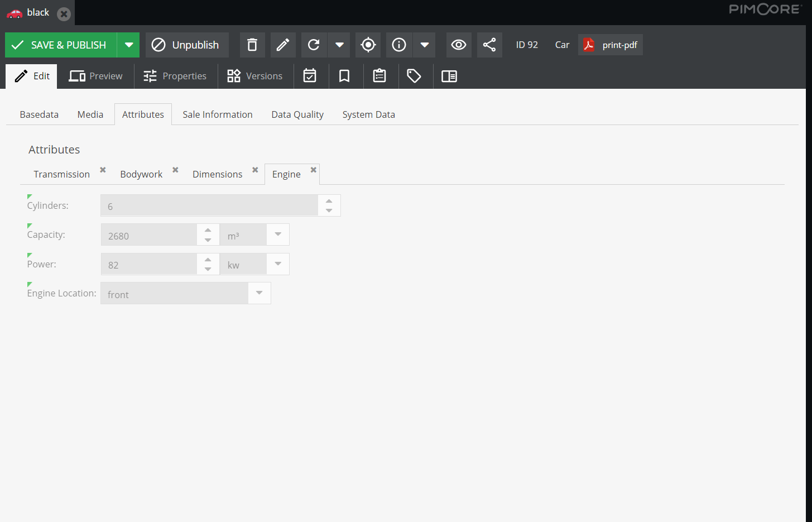
Task: Click the eye preview icon
Action: point(459,45)
